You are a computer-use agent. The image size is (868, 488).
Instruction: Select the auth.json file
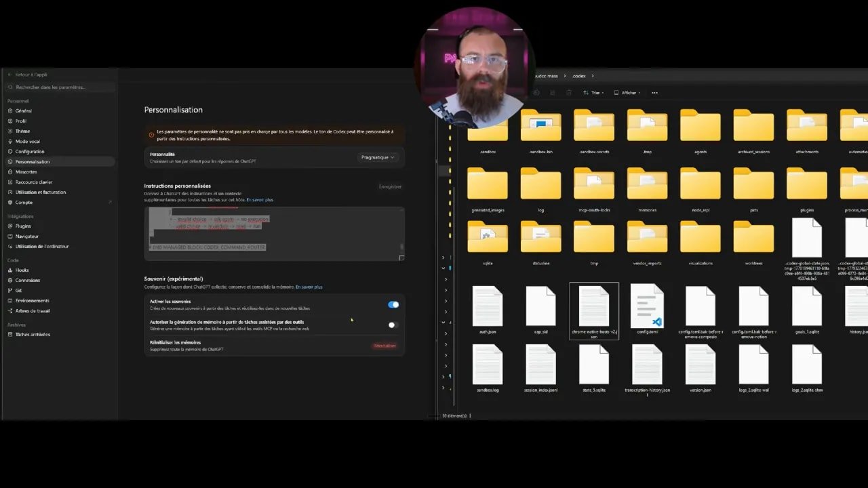point(488,310)
